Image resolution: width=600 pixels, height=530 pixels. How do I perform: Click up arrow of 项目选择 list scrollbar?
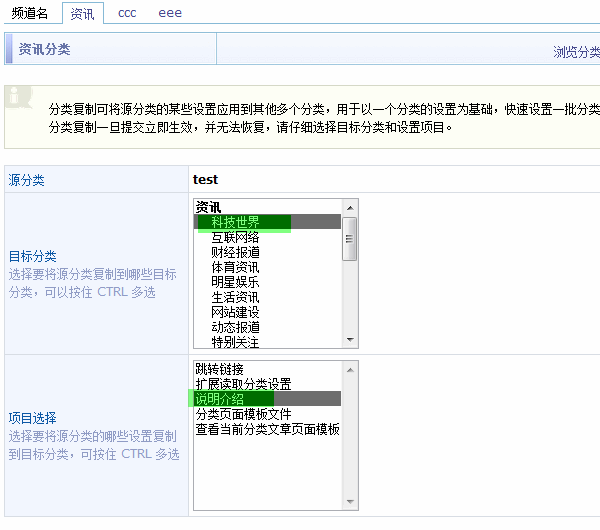pyautogui.click(x=350, y=369)
